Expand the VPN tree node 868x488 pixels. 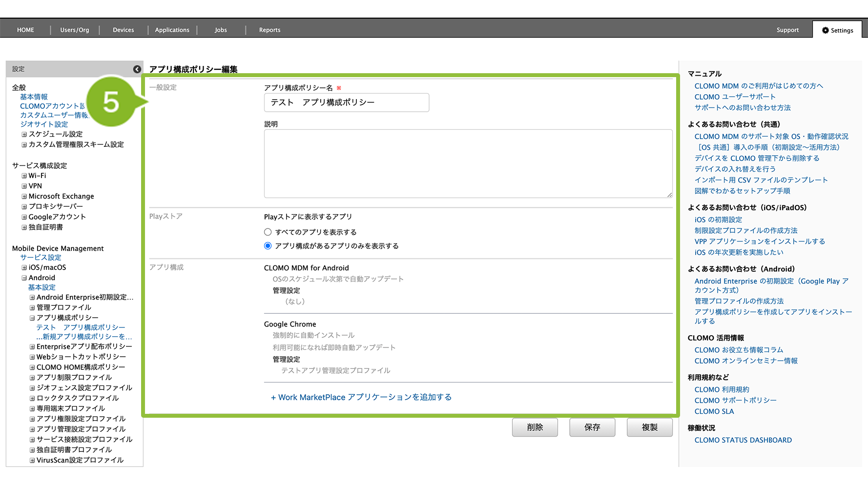pos(24,186)
